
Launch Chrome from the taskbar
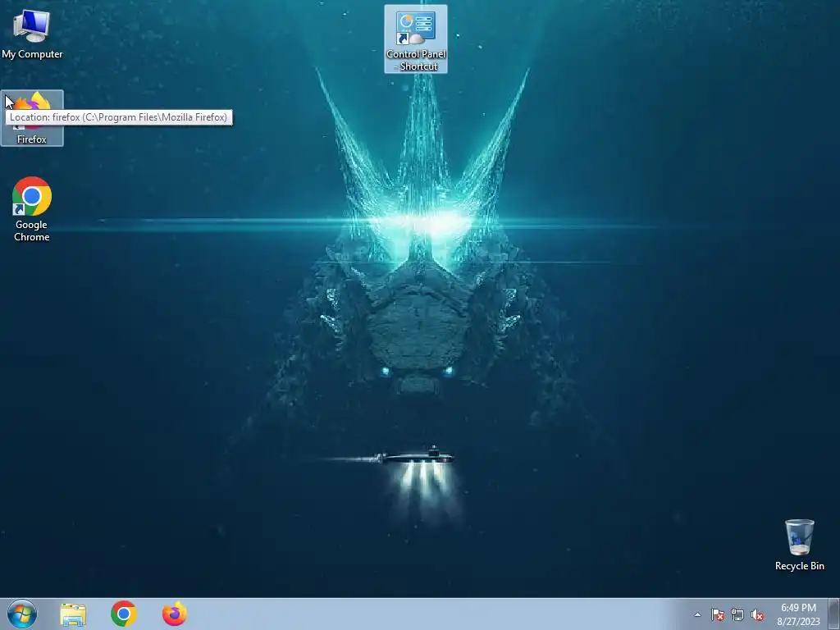tap(124, 614)
